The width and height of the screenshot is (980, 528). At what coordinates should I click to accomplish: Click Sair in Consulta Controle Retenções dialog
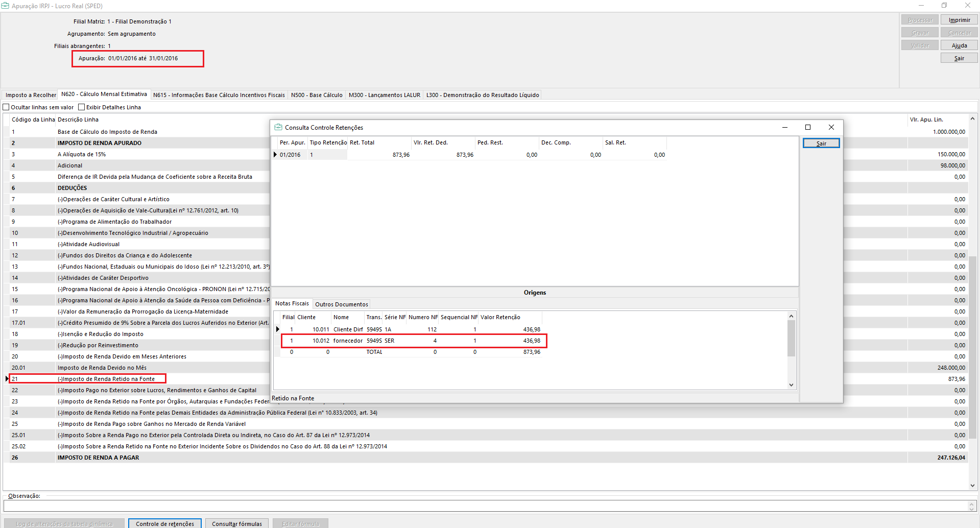(x=821, y=143)
